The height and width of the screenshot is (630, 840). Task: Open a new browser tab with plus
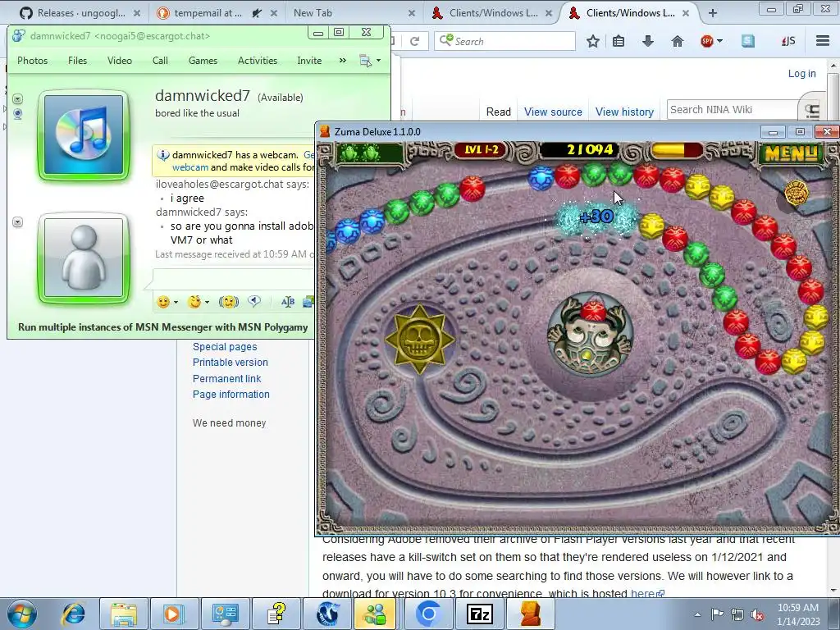713,13
